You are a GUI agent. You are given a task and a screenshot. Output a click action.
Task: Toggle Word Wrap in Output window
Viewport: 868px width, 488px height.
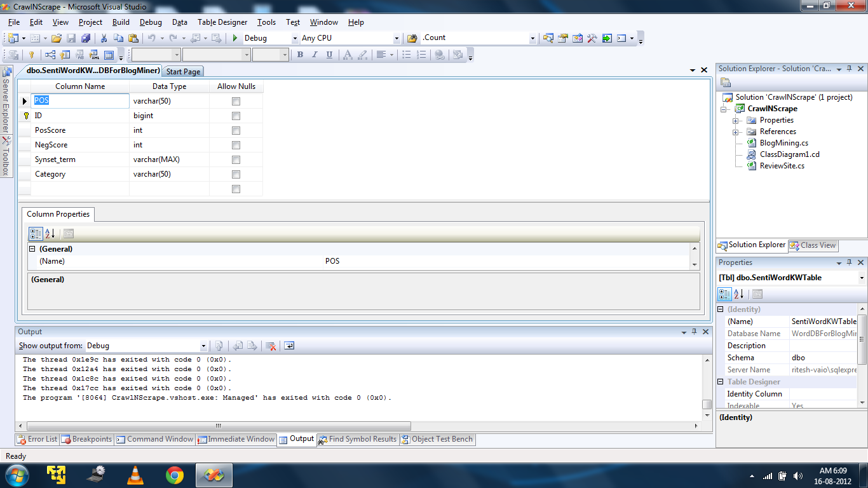(x=289, y=346)
